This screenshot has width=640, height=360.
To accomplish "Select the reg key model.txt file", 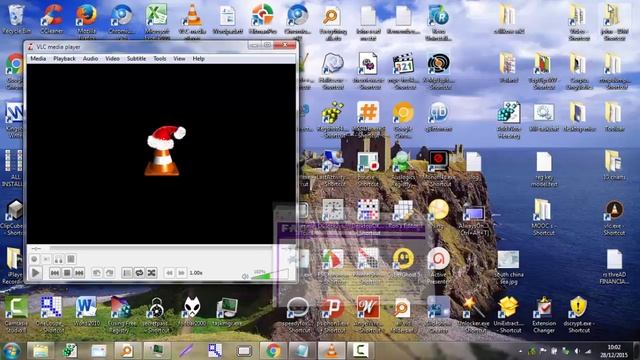I will pyautogui.click(x=544, y=169).
